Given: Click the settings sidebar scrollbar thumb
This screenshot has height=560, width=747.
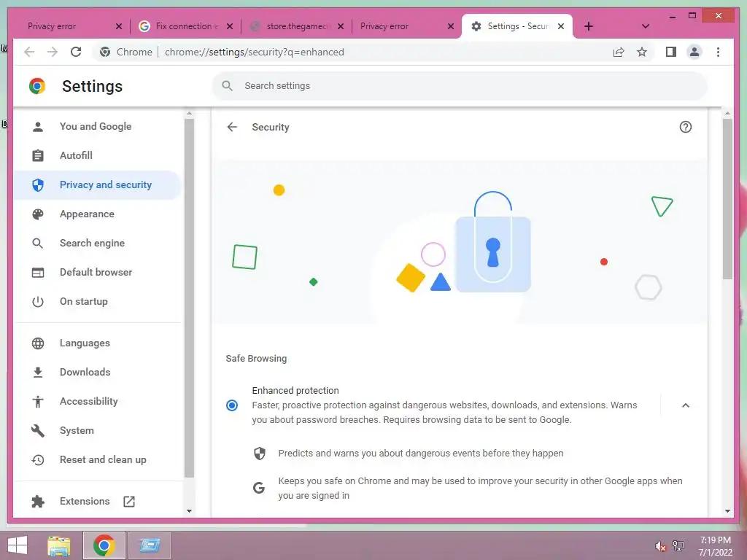Looking at the screenshot, I should [189, 298].
